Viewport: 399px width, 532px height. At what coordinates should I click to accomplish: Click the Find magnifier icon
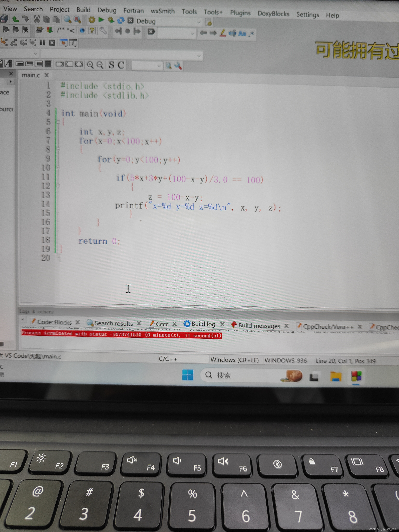68,19
